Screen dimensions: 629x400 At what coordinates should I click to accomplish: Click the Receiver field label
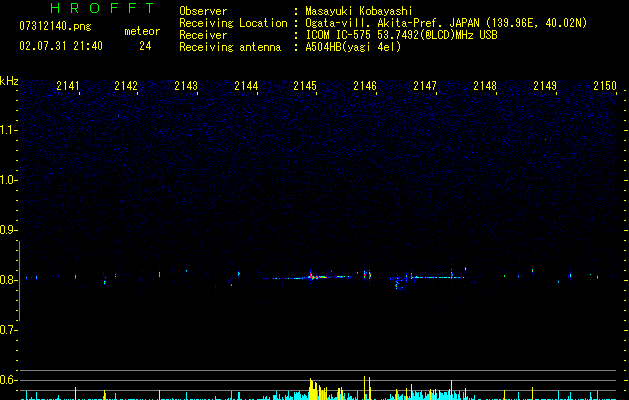point(203,35)
